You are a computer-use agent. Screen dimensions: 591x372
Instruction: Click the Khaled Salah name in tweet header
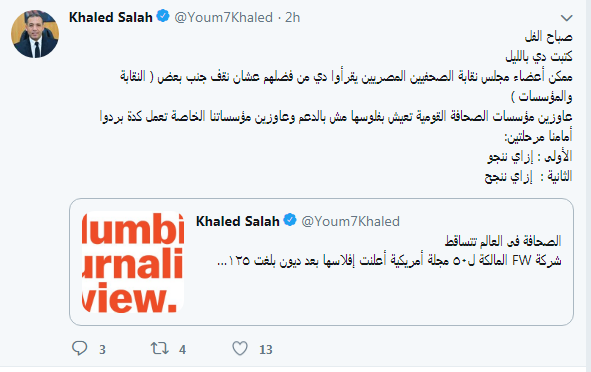click(x=110, y=17)
